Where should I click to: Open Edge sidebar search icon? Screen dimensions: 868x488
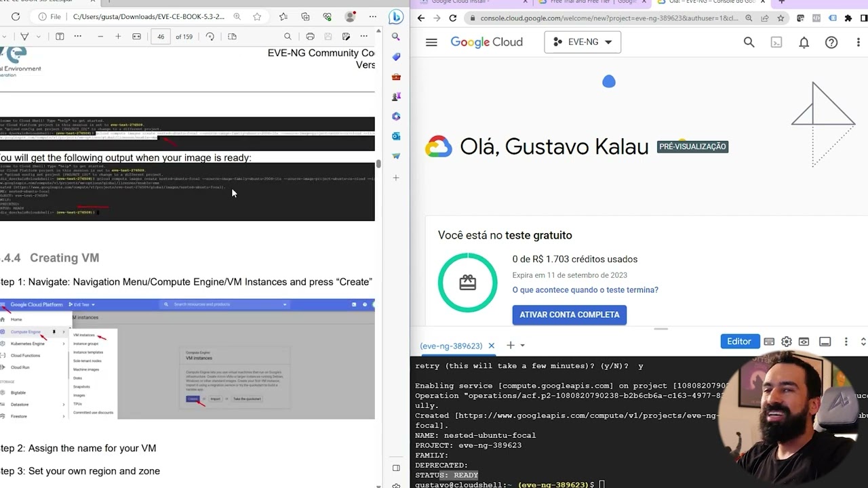[396, 37]
